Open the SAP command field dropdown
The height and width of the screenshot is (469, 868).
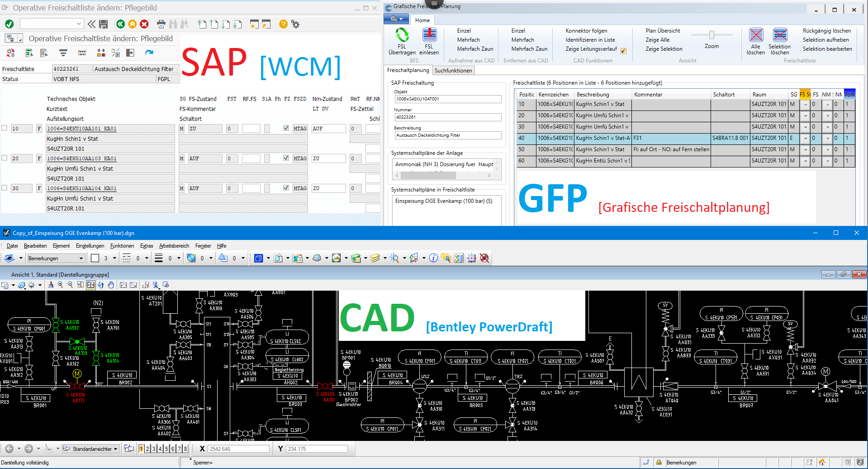tap(79, 24)
